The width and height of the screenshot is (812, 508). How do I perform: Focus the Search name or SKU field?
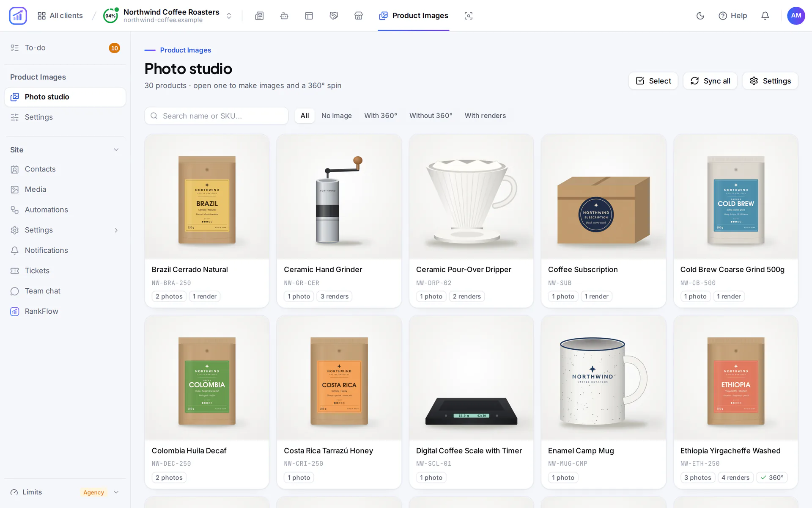pos(217,116)
